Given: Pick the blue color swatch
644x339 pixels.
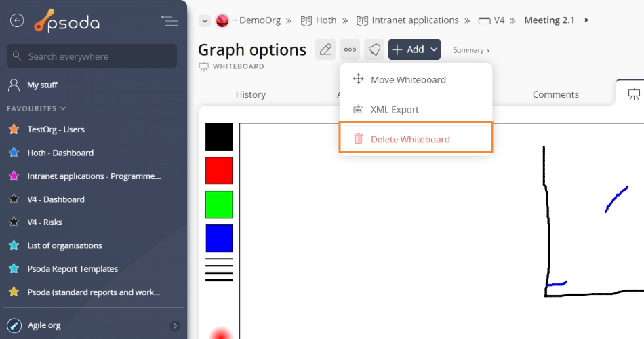Looking at the screenshot, I should click(219, 238).
